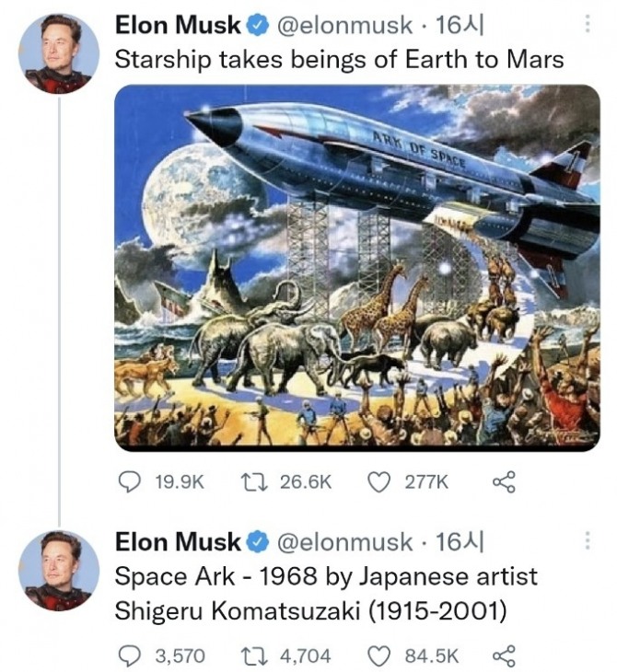The image size is (617, 672).
Task: Open more options menu on second tweet
Action: click(x=588, y=541)
